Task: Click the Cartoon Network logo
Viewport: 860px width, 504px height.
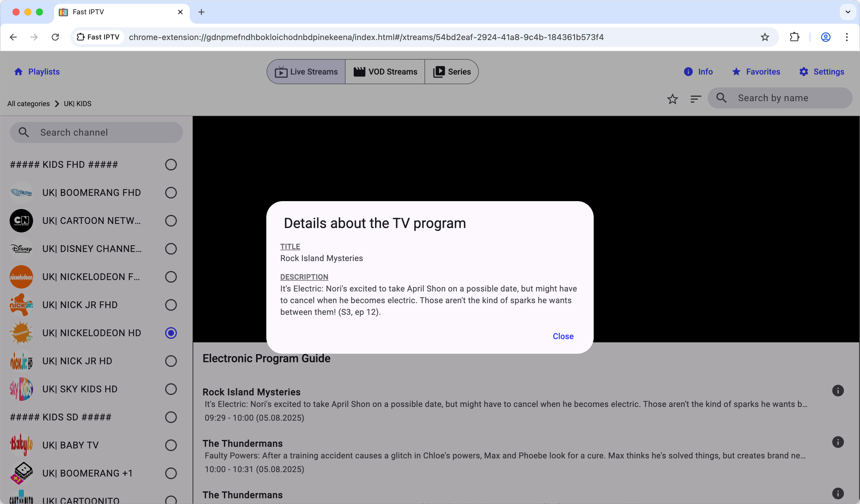Action: (x=21, y=221)
